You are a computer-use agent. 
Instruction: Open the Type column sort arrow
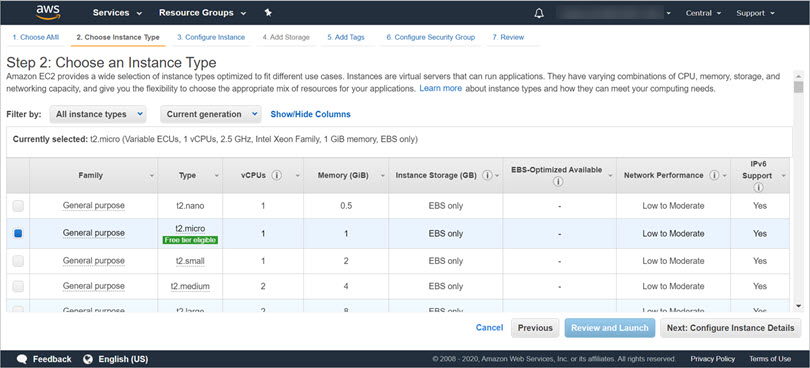click(217, 176)
